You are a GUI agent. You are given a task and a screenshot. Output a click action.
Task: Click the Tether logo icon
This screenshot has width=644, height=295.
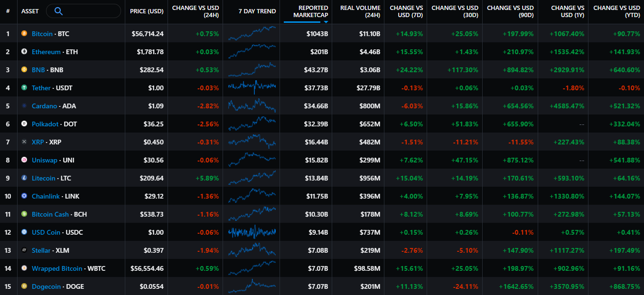tap(24, 88)
